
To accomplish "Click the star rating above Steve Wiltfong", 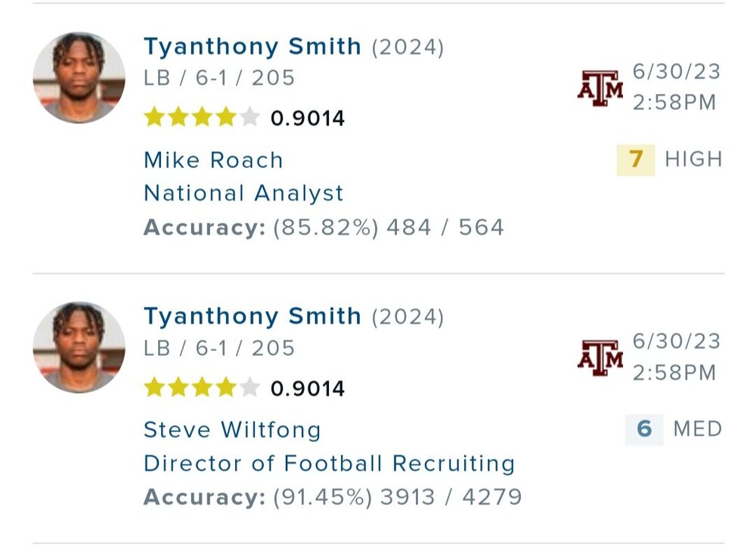I will 201,388.
